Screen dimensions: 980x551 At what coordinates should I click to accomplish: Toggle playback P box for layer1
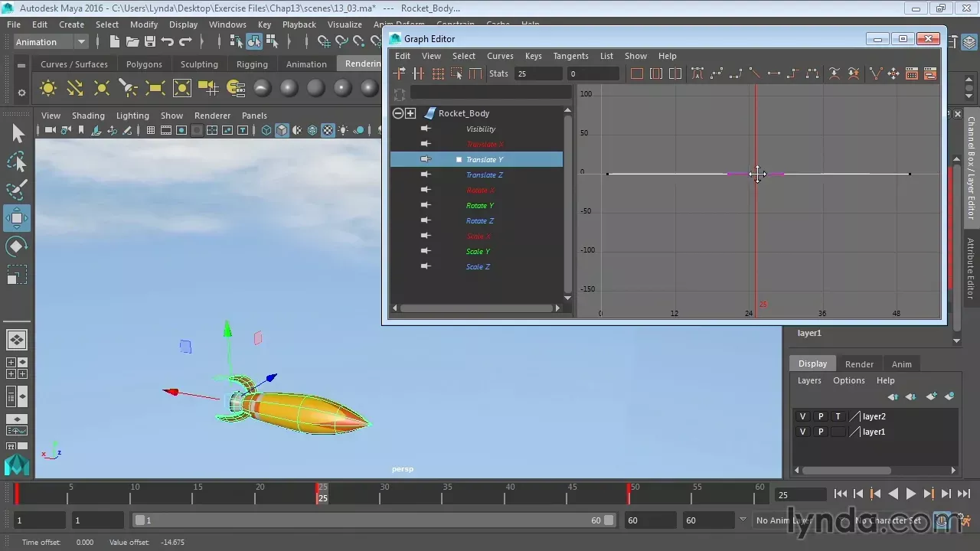(x=821, y=432)
